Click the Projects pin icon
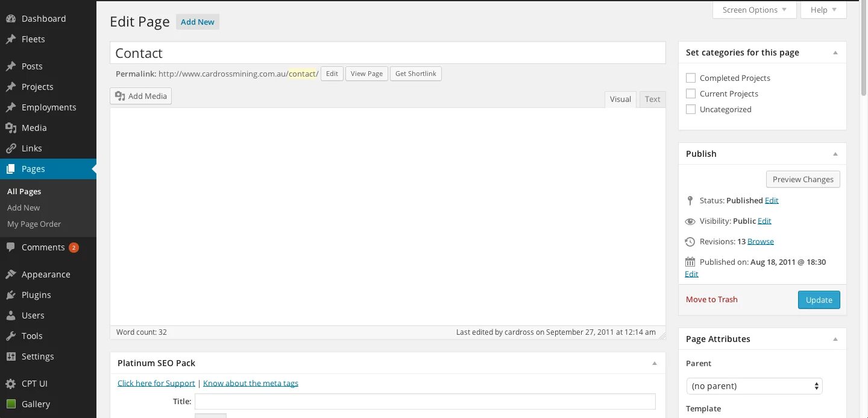 click(x=11, y=87)
